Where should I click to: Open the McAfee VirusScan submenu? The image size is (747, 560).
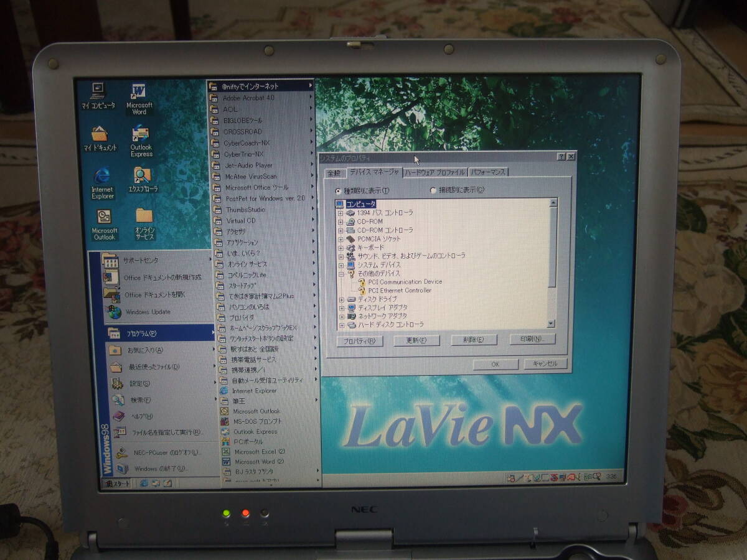point(263,176)
